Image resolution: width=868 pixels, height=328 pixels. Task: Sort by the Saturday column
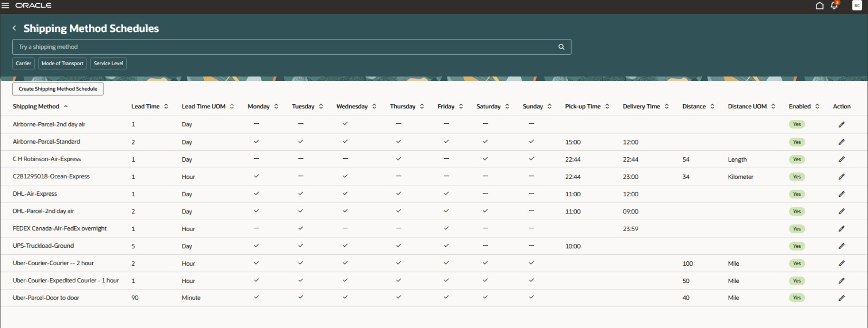click(x=507, y=106)
